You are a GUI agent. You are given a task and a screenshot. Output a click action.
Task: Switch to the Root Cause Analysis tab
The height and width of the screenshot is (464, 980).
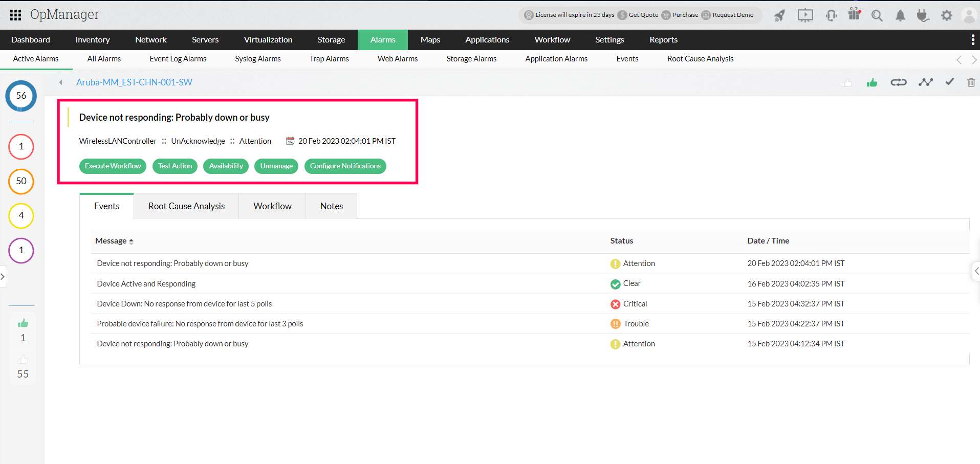point(186,206)
